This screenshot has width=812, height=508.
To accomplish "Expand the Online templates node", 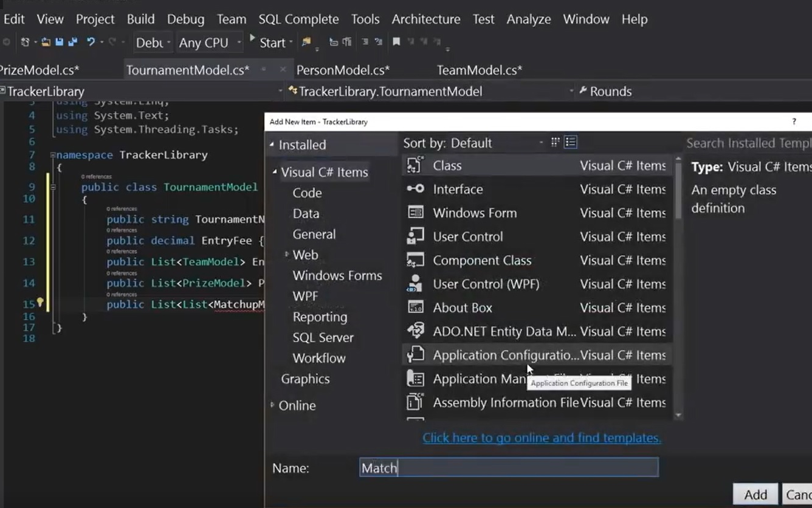I will (272, 405).
